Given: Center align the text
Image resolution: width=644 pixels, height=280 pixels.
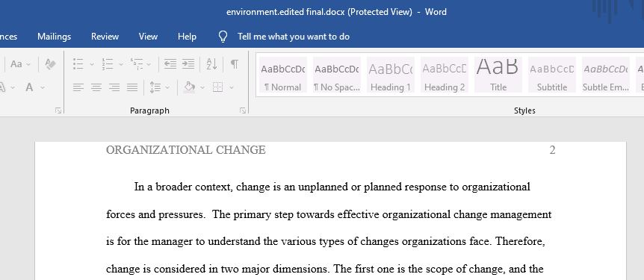Looking at the screenshot, I should (x=96, y=87).
